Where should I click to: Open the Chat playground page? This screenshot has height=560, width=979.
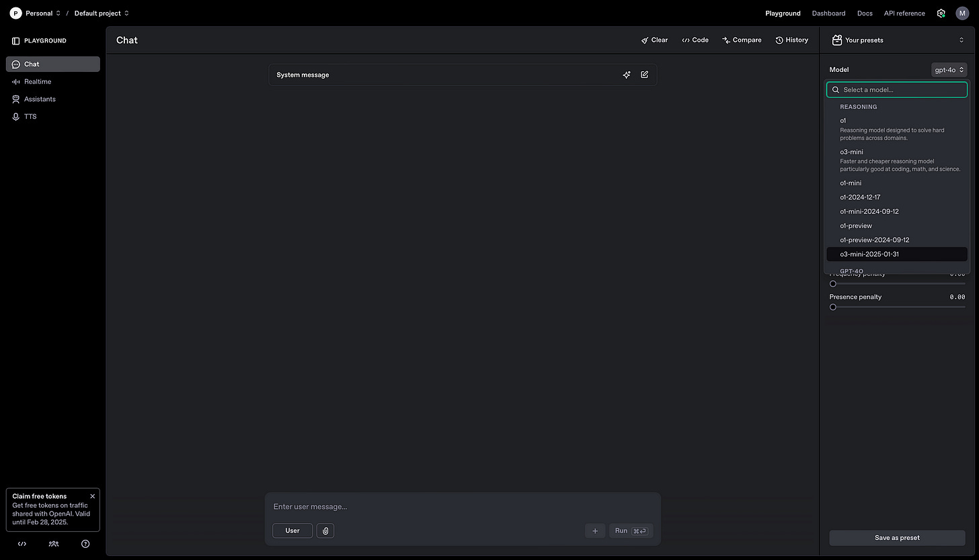click(52, 64)
